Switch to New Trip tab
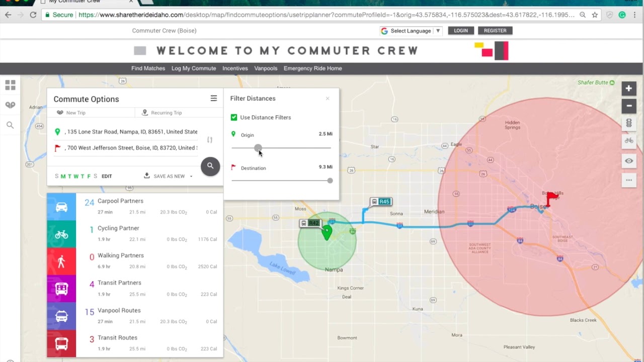This screenshot has width=644, height=362. 91,113
